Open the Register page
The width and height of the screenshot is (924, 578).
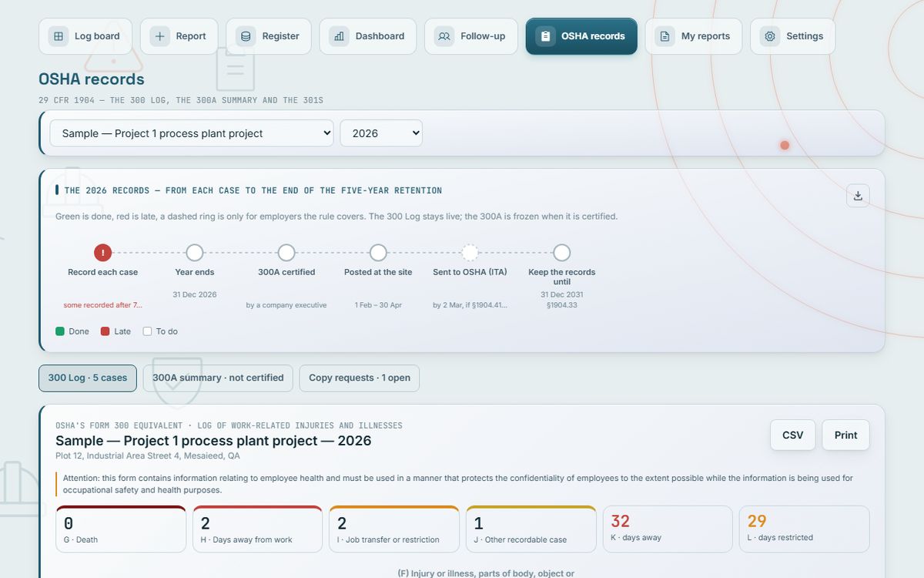point(269,36)
